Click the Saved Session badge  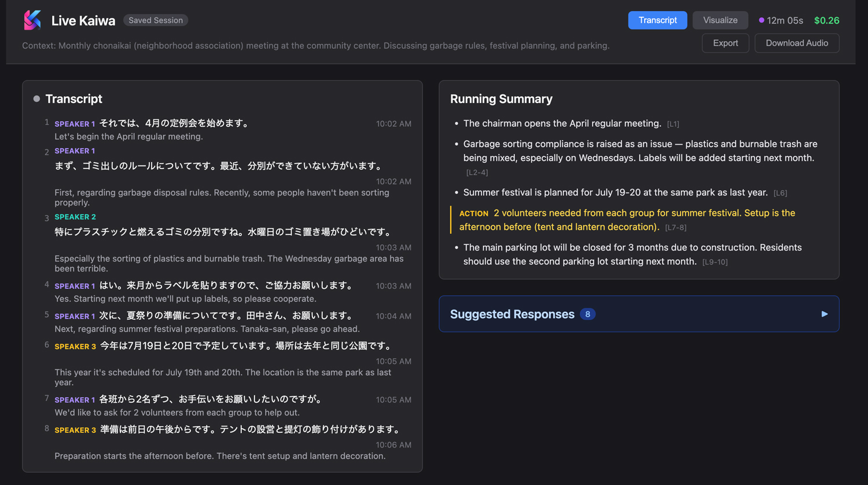(155, 20)
